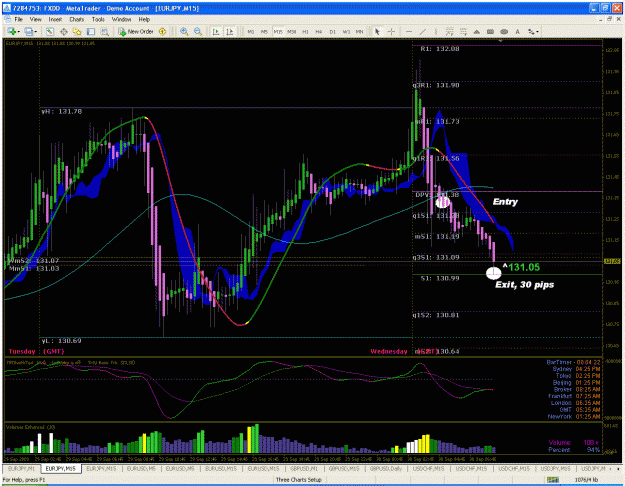Select the Triangle shape tool
Image resolution: width=625 pixels, height=486 pixels.
pyautogui.click(x=477, y=31)
